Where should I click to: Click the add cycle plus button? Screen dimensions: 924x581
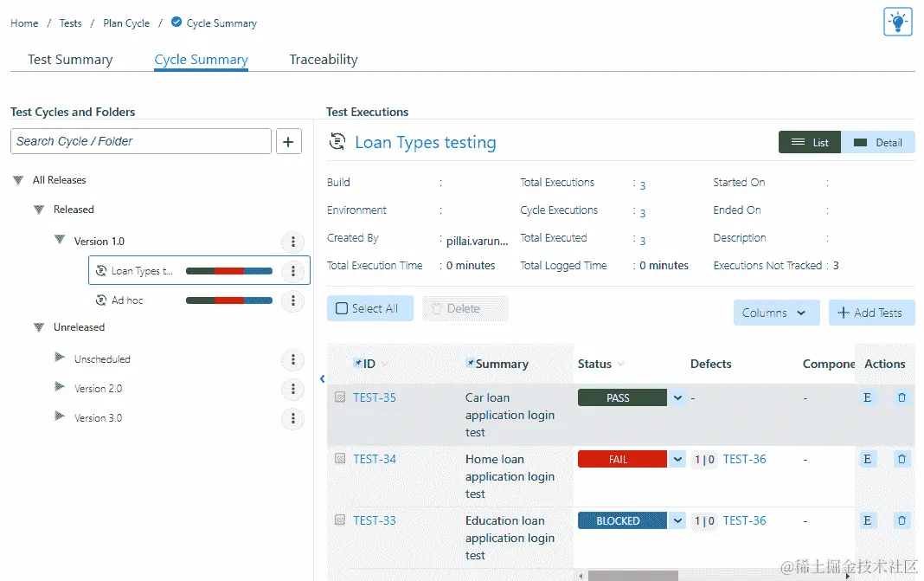(289, 141)
